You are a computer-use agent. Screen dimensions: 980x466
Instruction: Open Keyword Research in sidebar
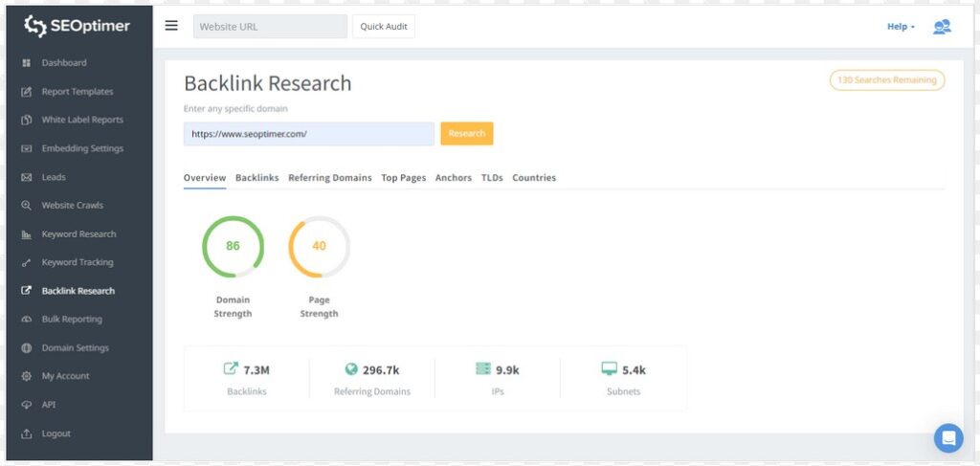pyautogui.click(x=78, y=234)
